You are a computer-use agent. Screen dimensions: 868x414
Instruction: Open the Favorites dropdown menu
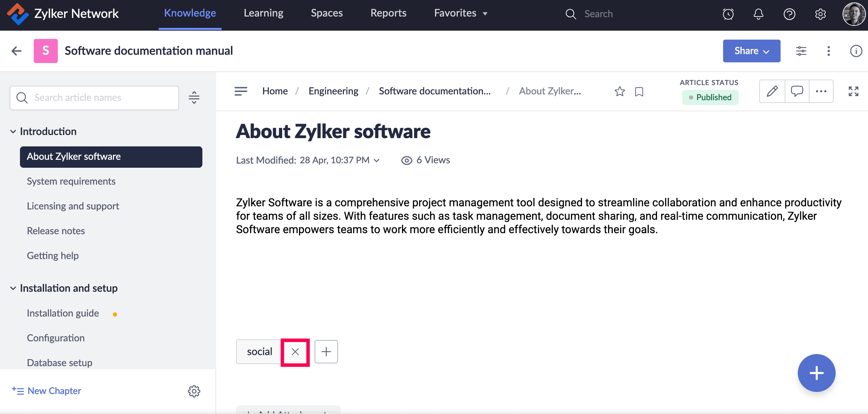click(x=461, y=13)
